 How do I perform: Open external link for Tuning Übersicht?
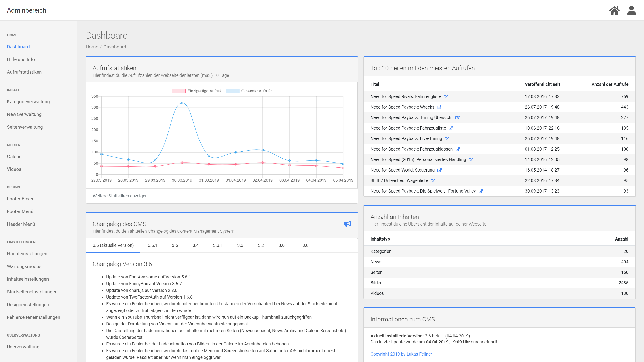pos(457,118)
